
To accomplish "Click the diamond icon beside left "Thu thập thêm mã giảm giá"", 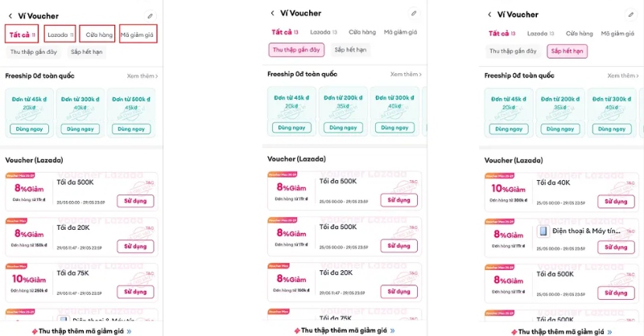I will 34,330.
